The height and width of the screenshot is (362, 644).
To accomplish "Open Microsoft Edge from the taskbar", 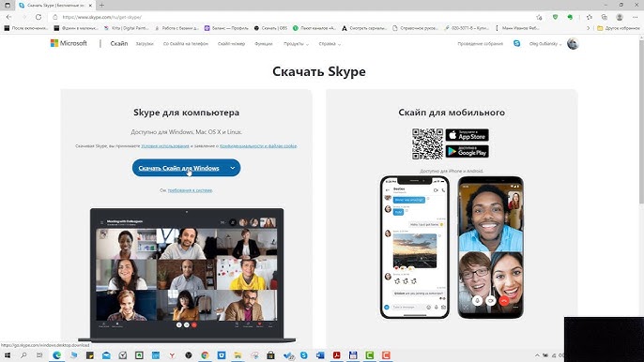I will (x=56, y=355).
